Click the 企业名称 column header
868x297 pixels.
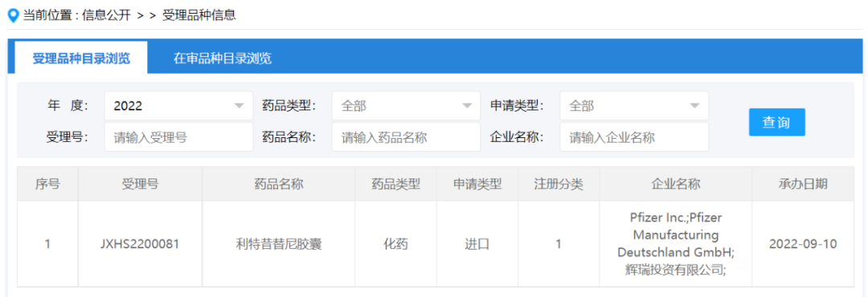(675, 184)
